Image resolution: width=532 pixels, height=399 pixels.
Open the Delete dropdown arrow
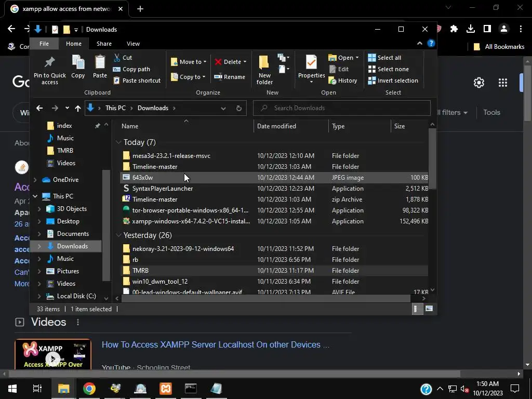pyautogui.click(x=245, y=62)
